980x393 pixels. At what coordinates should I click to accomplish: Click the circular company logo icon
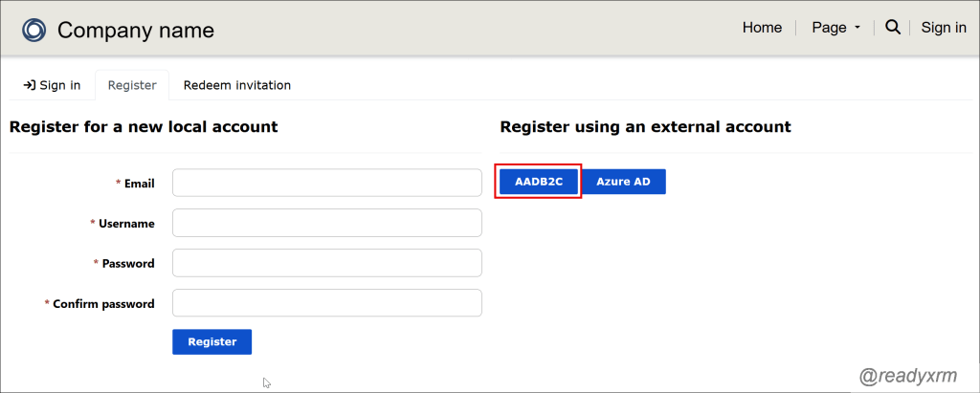point(34,30)
